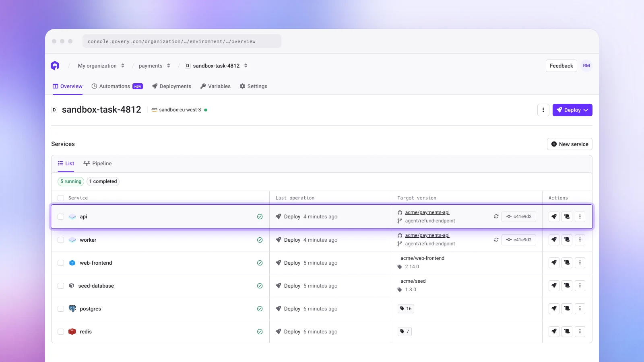
Task: Click commit c41e9d2 button in api row
Action: [x=519, y=216]
